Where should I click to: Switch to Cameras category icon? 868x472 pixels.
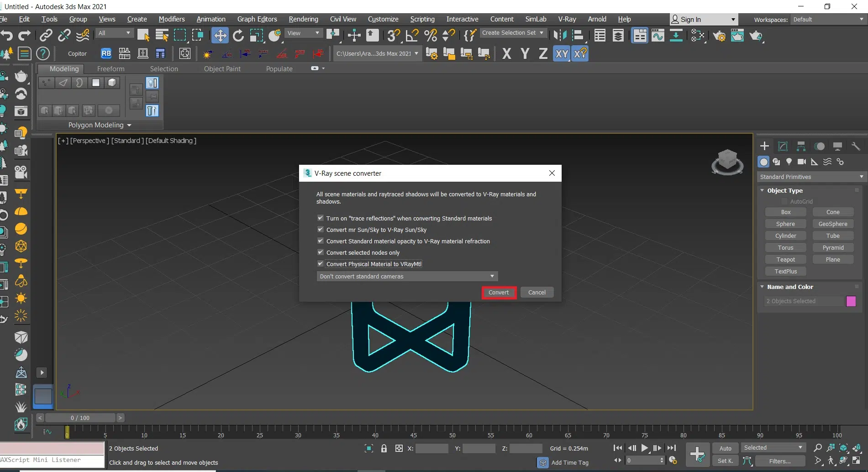[x=801, y=162]
